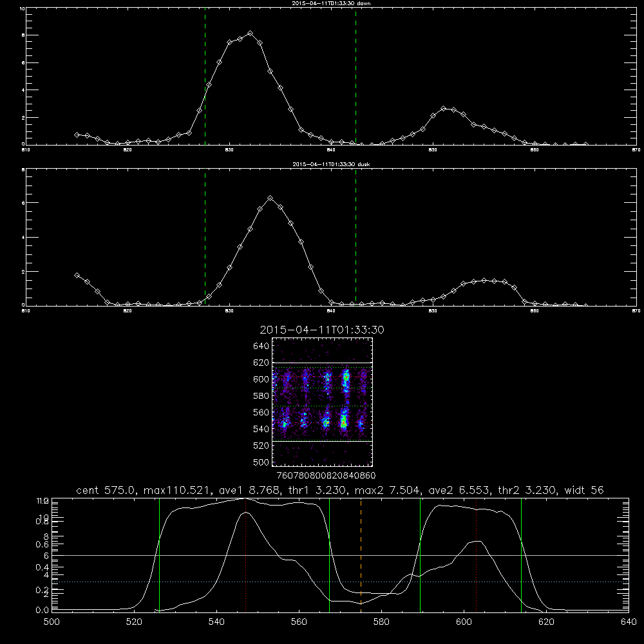Image resolution: width=644 pixels, height=644 pixels.
Task: Click the dotted blue threshold line in the bottom plot
Action: click(340, 582)
